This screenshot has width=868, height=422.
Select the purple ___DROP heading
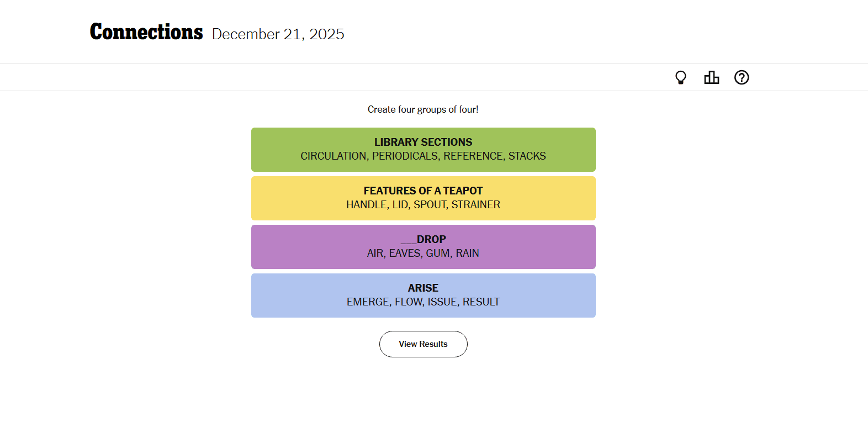coord(423,239)
